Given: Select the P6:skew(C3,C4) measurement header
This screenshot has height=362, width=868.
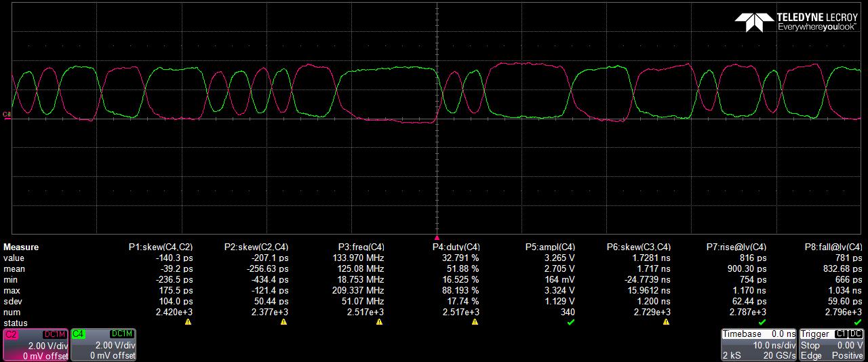Looking at the screenshot, I should coord(638,247).
